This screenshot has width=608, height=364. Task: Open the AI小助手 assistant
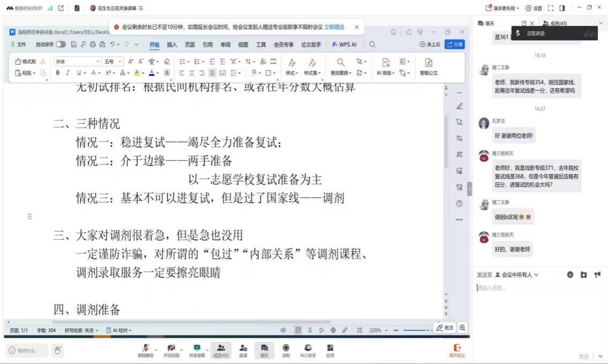click(x=309, y=349)
